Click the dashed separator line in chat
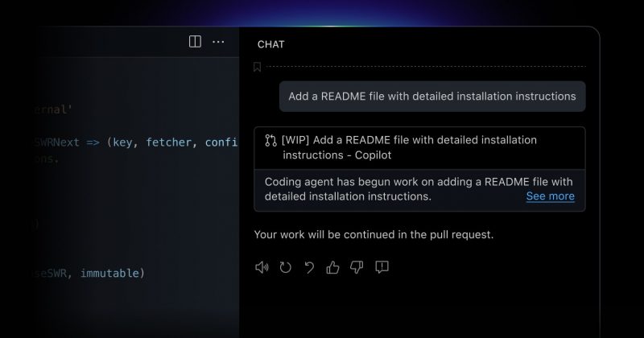This screenshot has width=644, height=338. click(426, 67)
